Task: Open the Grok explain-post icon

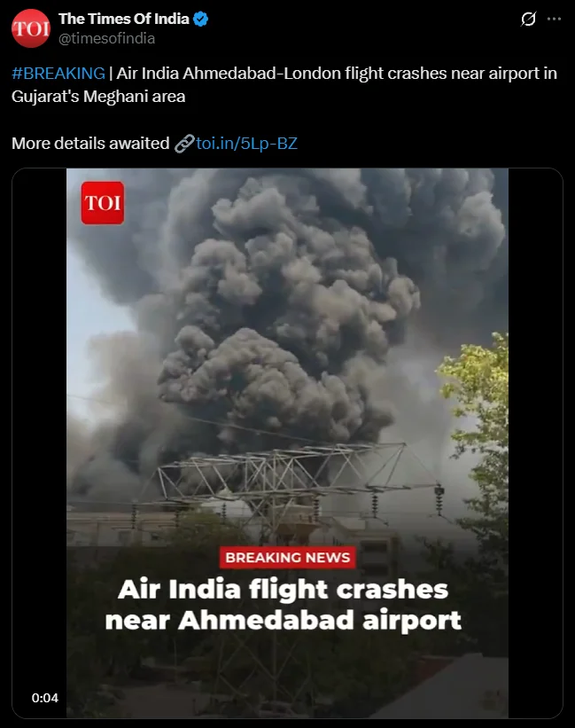Action: (528, 19)
